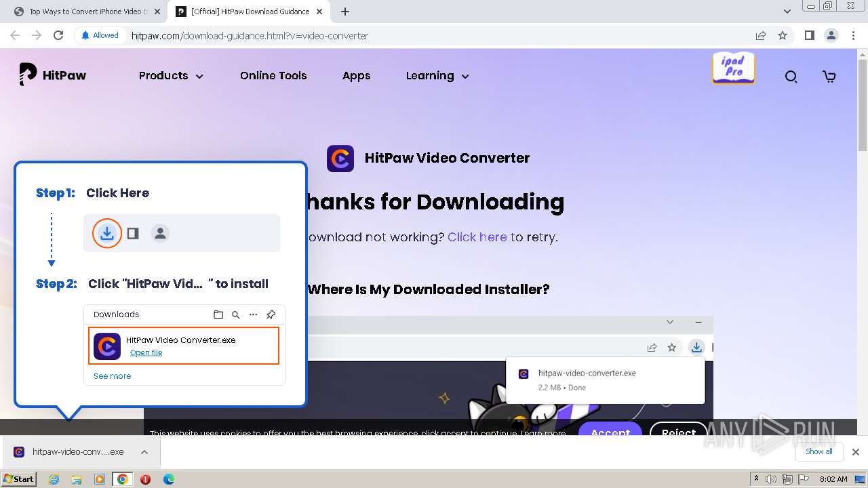Screen dimensions: 868x488
Task: Bookmark this page with star icon
Action: [783, 35]
